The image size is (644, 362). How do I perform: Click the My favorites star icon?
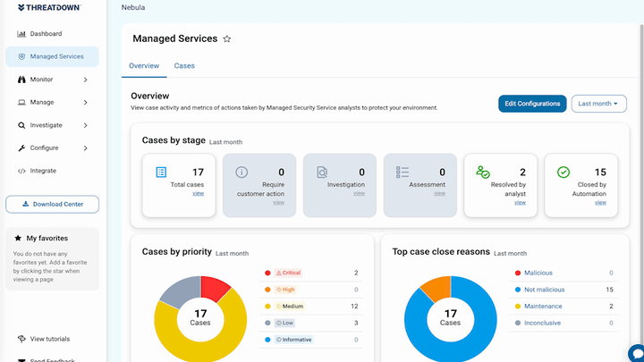[x=18, y=238]
